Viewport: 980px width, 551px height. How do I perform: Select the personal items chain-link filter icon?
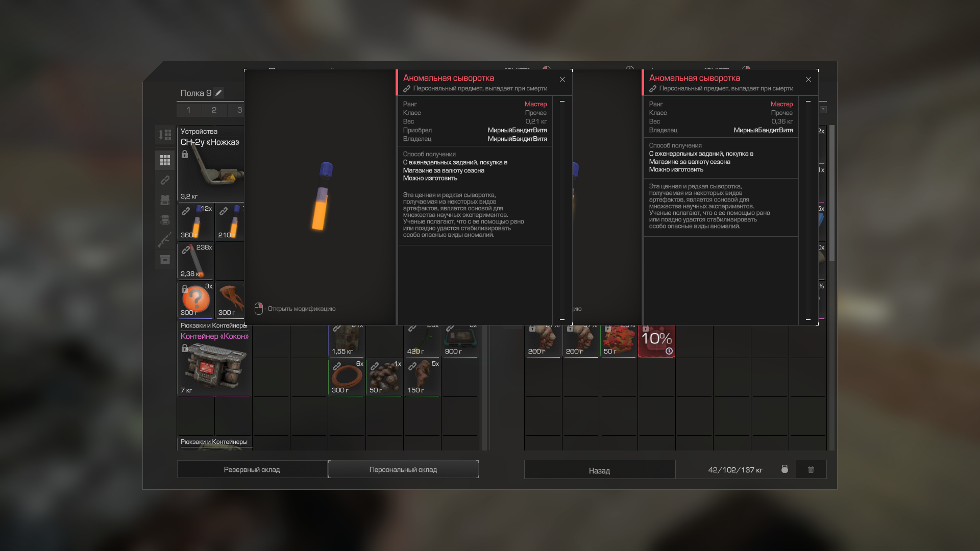coord(165,180)
